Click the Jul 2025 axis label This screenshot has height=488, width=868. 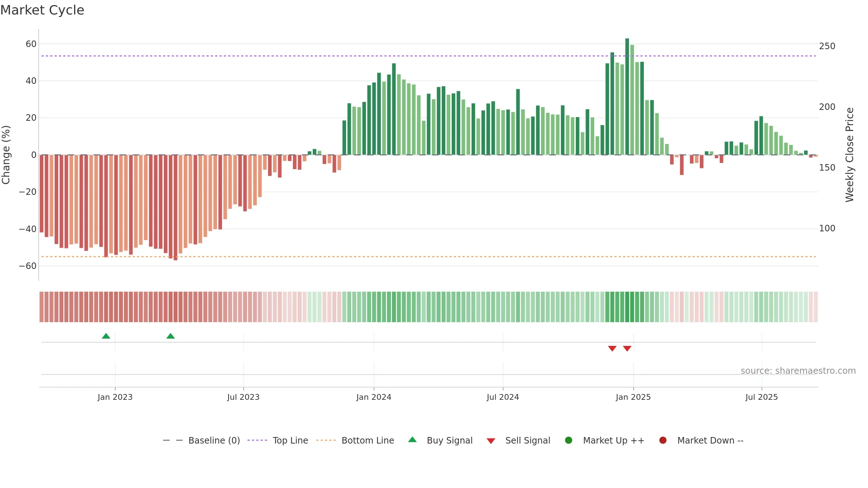pos(762,397)
